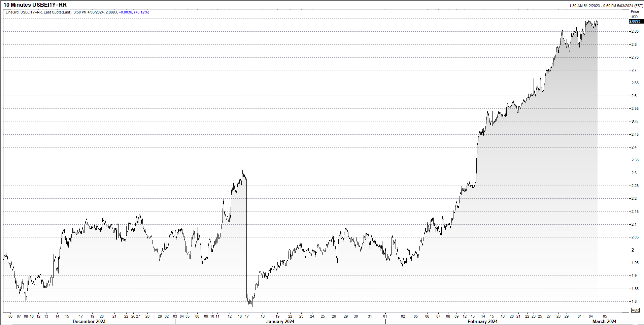Screen dimensions: 644x325
Task: Click the 2.55 price axis label
Action: coord(635,108)
